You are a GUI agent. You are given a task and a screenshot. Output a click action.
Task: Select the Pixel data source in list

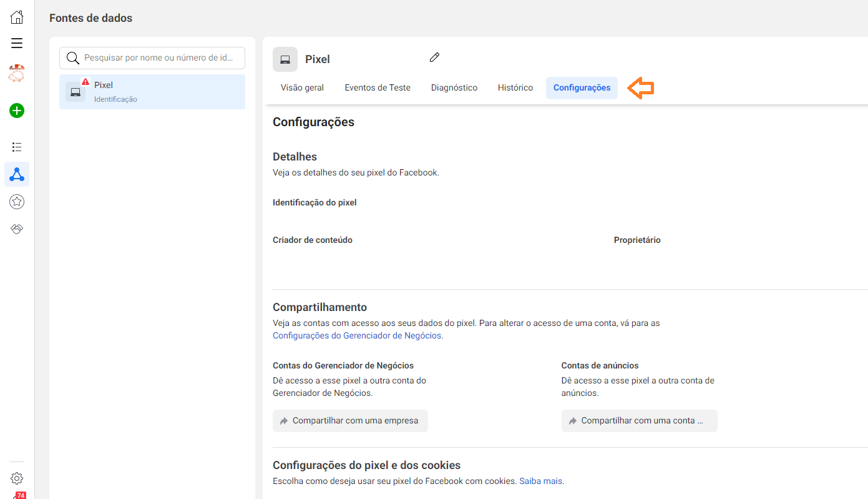[152, 92]
